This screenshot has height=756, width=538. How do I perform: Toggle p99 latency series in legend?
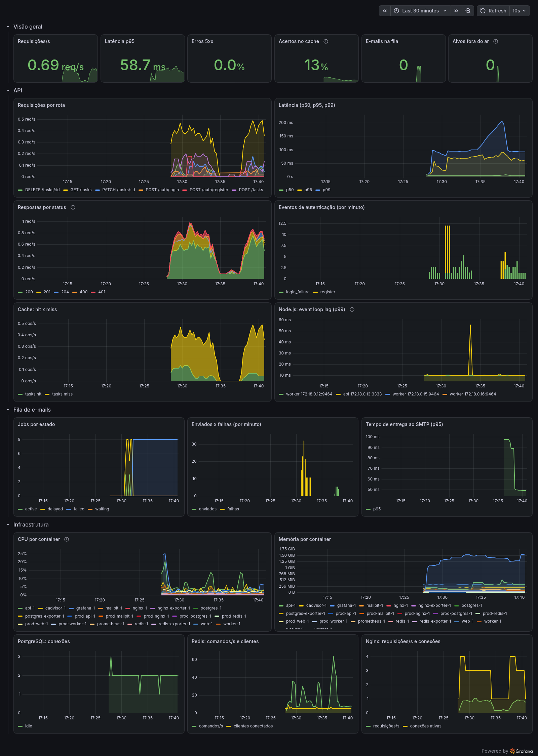click(326, 190)
